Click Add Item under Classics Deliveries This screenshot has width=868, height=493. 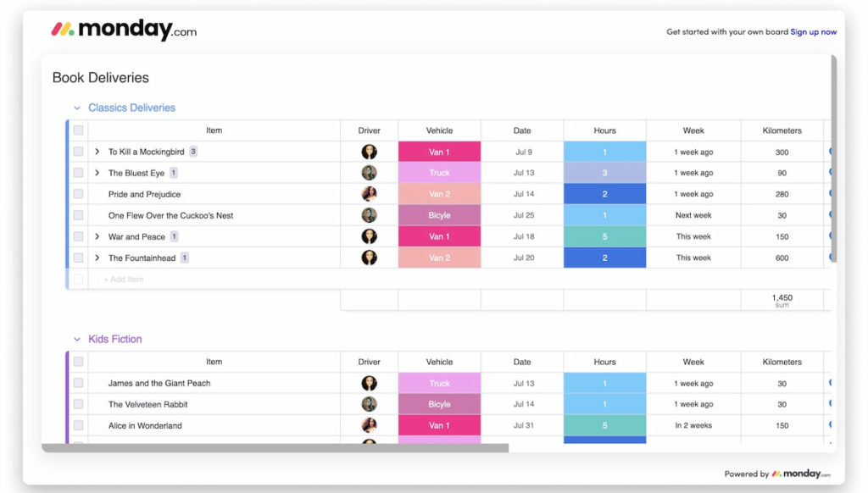tap(123, 279)
